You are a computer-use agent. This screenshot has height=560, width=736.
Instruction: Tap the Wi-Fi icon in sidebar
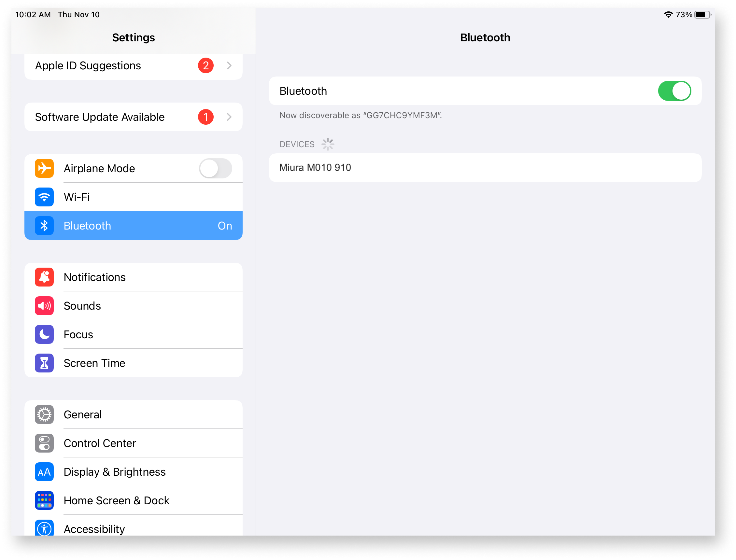[45, 197]
